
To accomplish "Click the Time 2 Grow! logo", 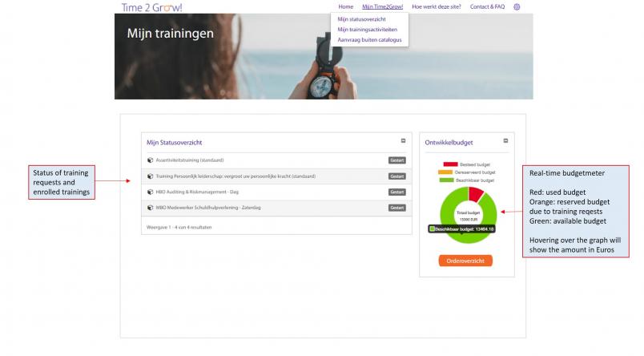I will tap(151, 7).
